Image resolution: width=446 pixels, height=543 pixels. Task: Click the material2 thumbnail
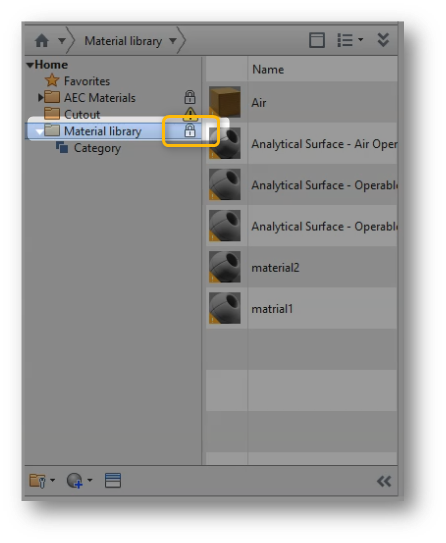[x=225, y=267]
